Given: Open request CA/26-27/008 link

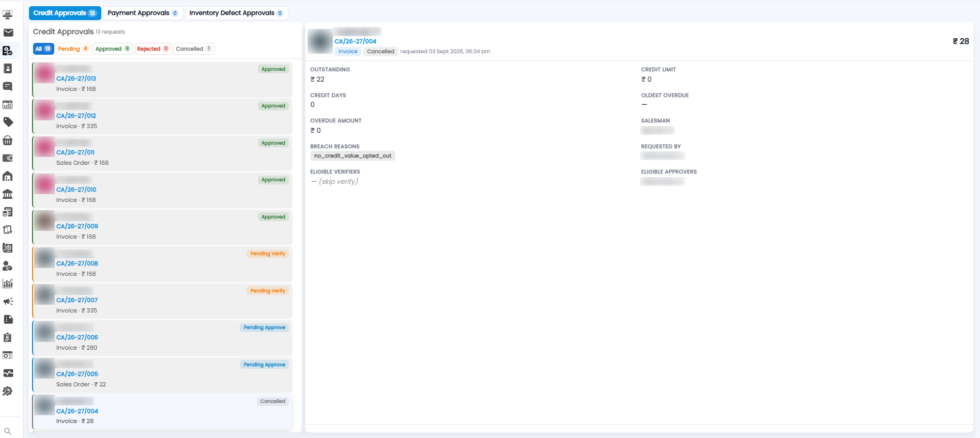Looking at the screenshot, I should (77, 263).
